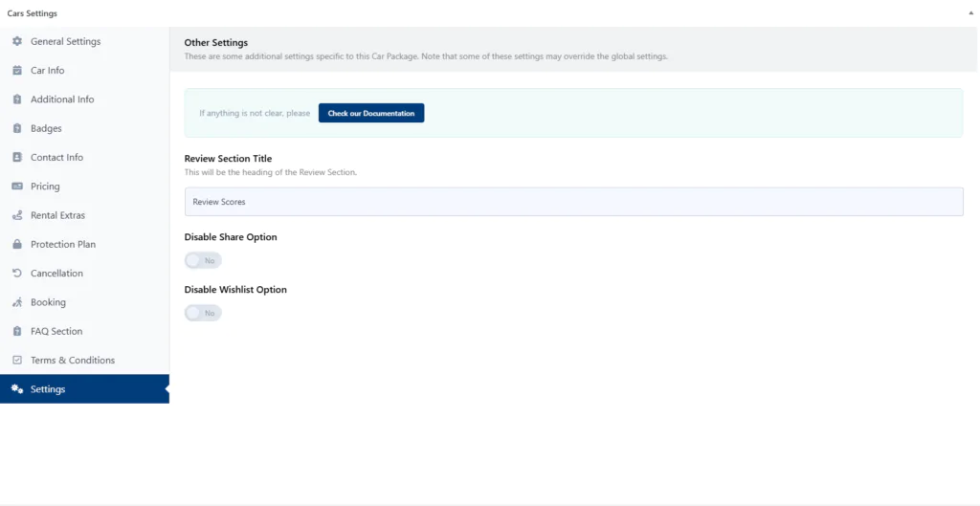Click the Terms & Conditions checkbox icon
The image size is (980, 506).
coord(17,360)
